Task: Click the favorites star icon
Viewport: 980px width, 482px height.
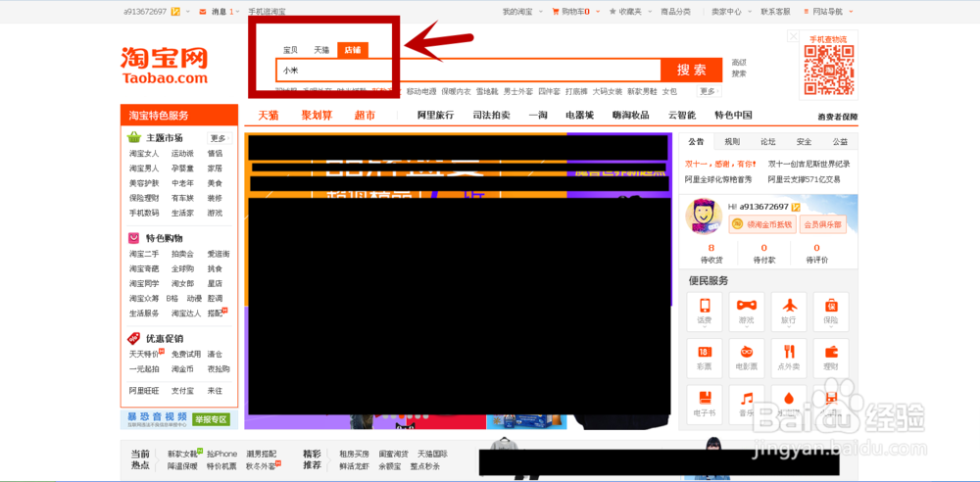Action: point(613,11)
